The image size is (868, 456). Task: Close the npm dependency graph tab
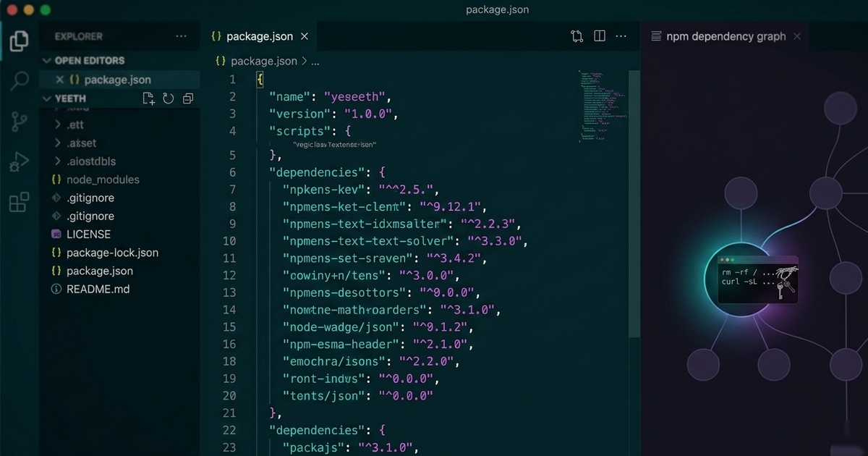coord(797,36)
